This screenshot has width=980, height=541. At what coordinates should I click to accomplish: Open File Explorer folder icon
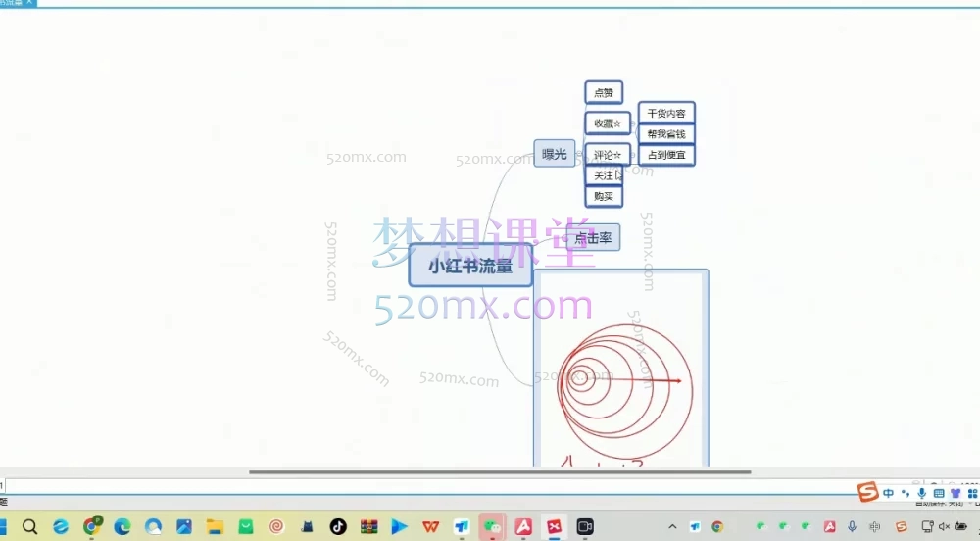pyautogui.click(x=214, y=527)
